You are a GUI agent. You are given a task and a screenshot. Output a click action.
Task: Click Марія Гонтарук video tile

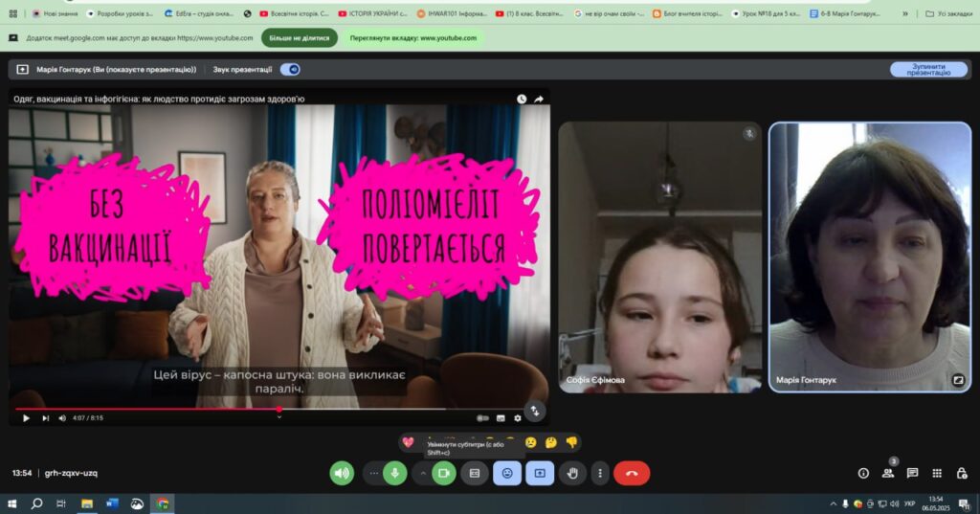tap(869, 257)
